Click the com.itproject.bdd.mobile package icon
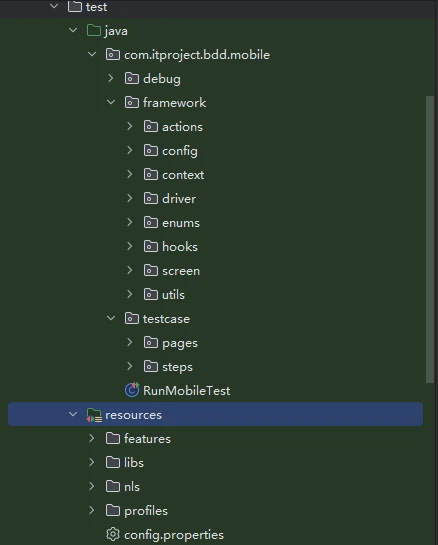 click(x=113, y=55)
